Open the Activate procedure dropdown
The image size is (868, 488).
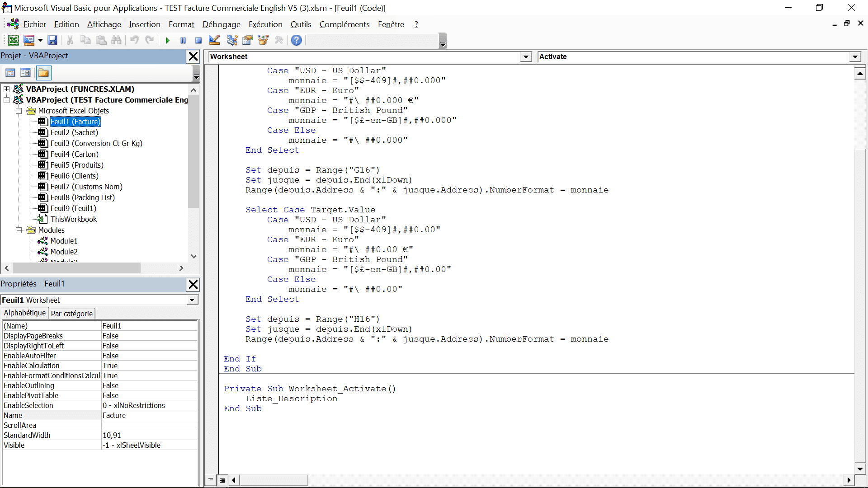(x=854, y=57)
